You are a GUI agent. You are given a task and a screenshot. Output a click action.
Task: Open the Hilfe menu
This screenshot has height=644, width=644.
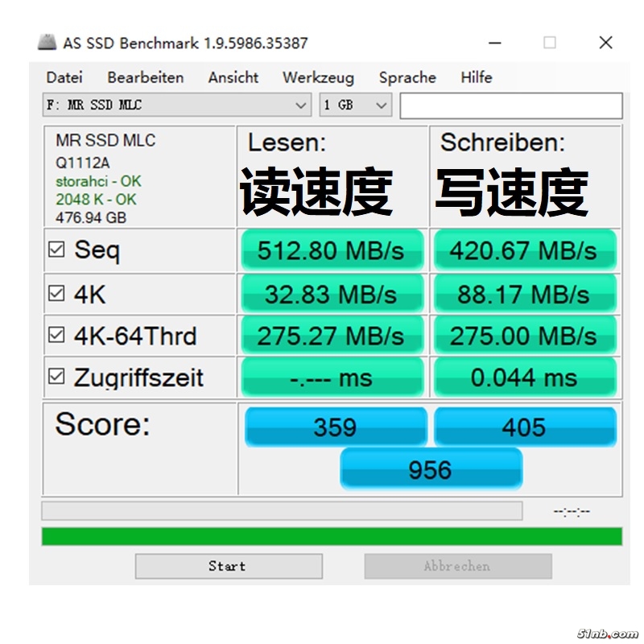pyautogui.click(x=477, y=77)
